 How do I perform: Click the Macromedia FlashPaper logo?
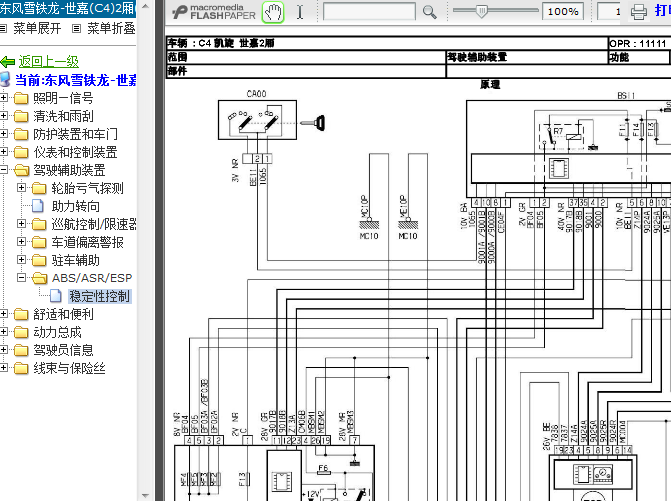(x=214, y=12)
